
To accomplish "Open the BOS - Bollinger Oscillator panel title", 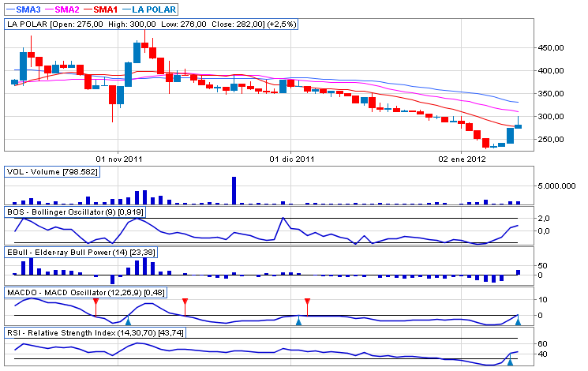I will 75,212.
